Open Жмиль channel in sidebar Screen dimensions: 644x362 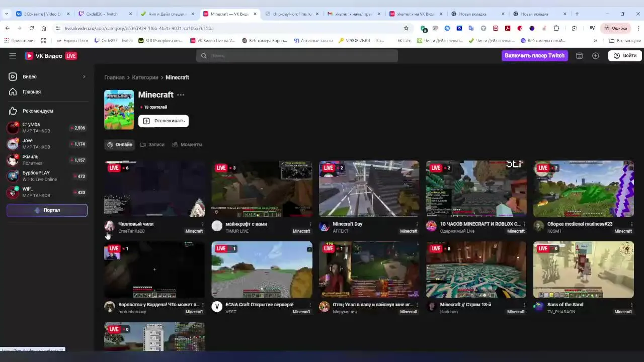click(x=47, y=160)
